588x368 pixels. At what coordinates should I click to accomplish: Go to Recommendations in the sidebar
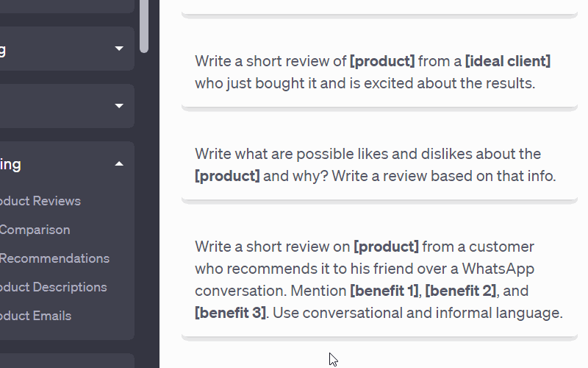[x=54, y=258]
